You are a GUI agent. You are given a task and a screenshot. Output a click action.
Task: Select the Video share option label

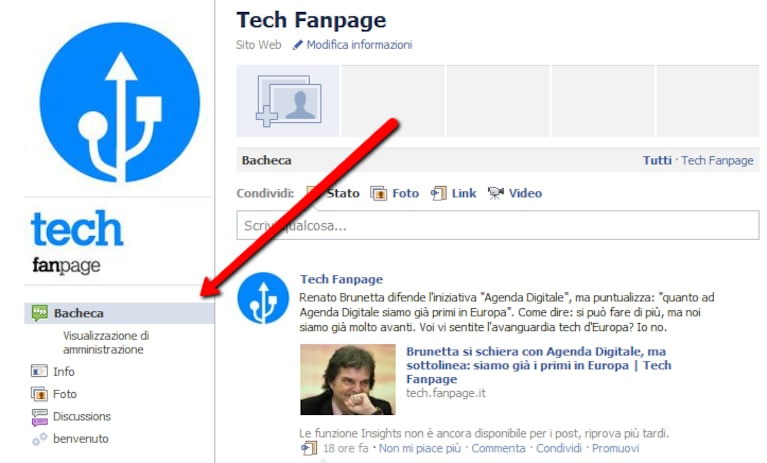coord(525,194)
